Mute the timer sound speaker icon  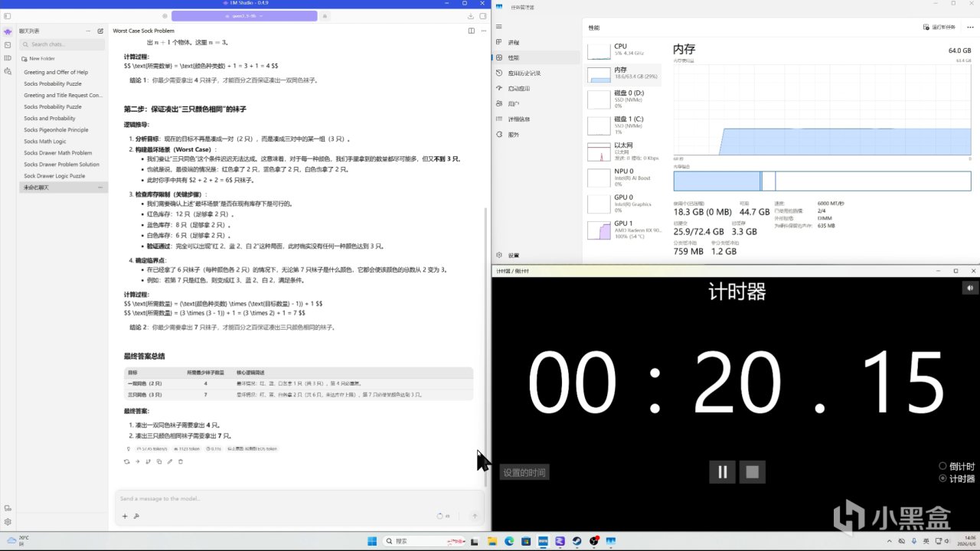click(970, 288)
